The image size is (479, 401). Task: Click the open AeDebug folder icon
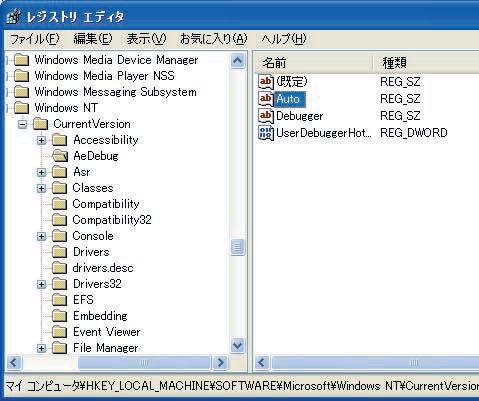[60, 156]
